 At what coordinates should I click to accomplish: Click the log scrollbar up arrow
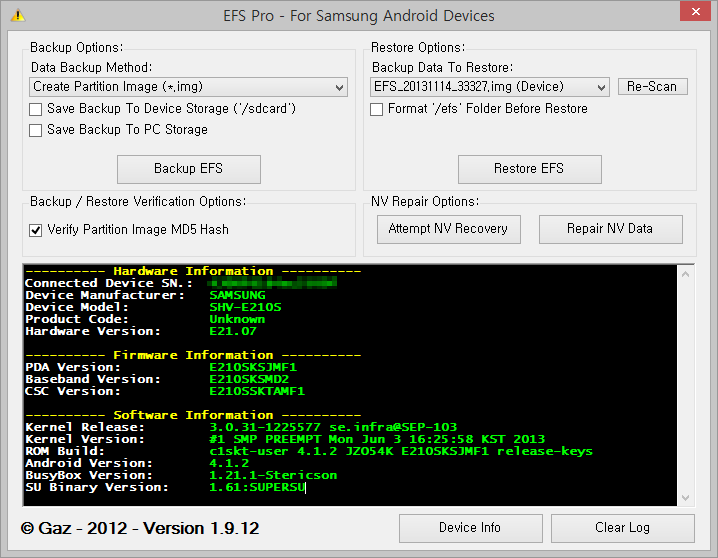coord(685,275)
